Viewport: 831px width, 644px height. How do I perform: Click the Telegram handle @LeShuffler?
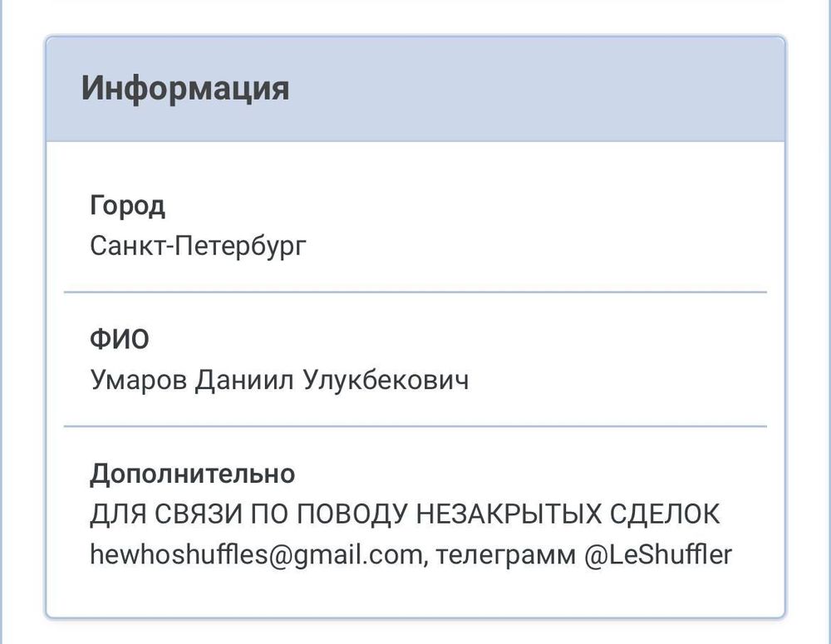[x=659, y=555]
